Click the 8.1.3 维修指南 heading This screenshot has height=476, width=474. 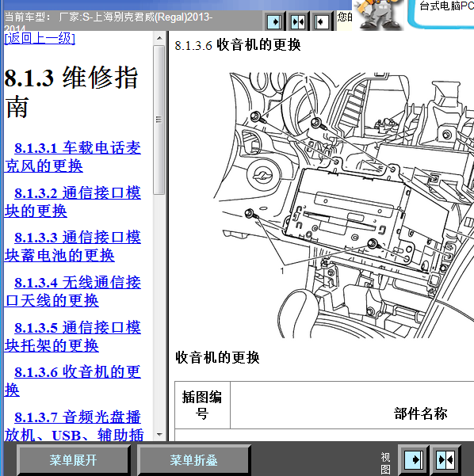point(71,92)
